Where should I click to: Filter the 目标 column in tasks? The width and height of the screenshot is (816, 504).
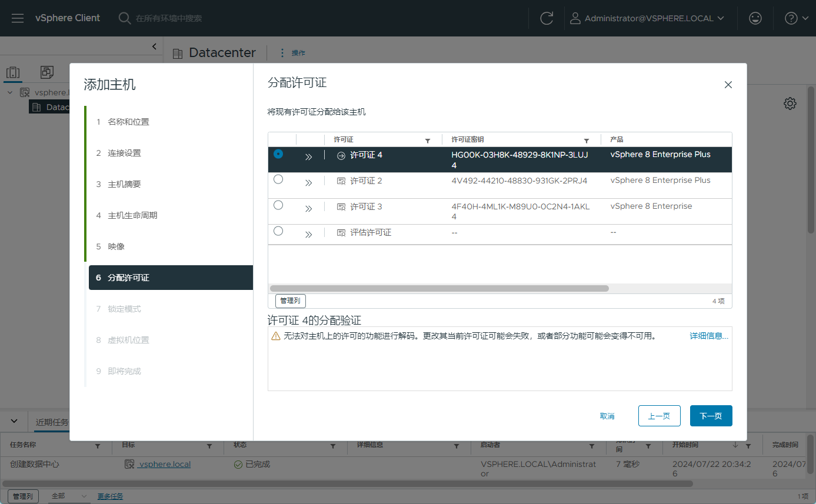[210, 446]
